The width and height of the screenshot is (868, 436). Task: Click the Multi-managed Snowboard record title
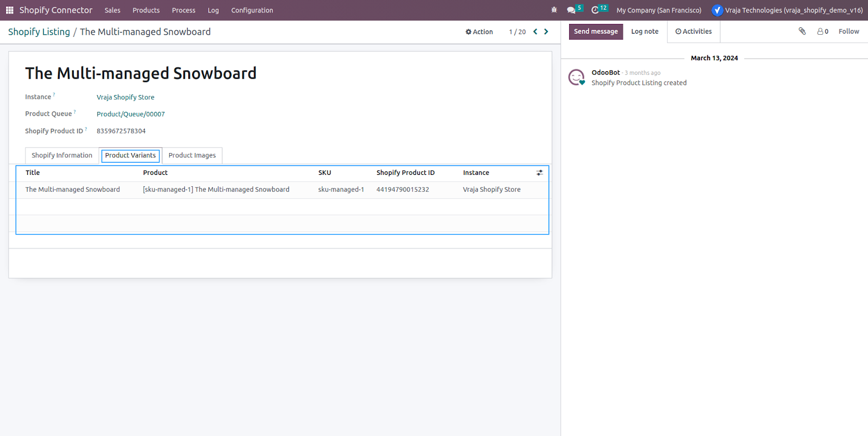[141, 73]
